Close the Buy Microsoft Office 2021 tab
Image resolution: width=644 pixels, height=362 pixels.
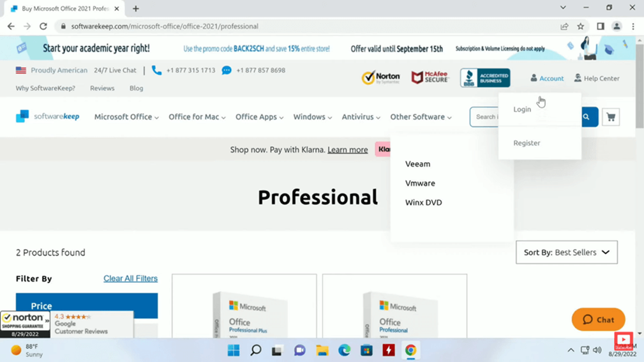click(117, 9)
